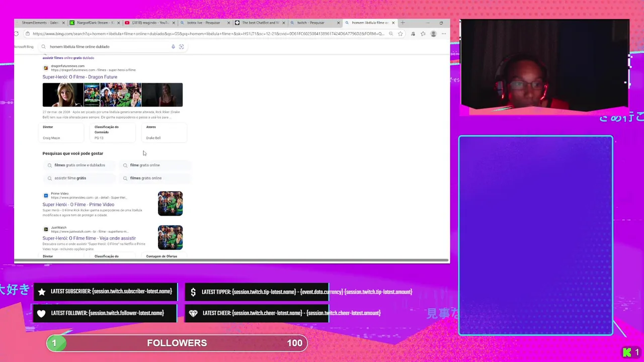Click the Microsoft Bing logo

24,47
